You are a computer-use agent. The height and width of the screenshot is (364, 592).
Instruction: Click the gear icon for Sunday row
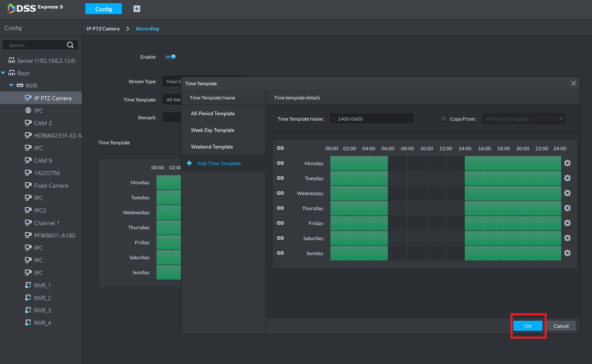567,253
